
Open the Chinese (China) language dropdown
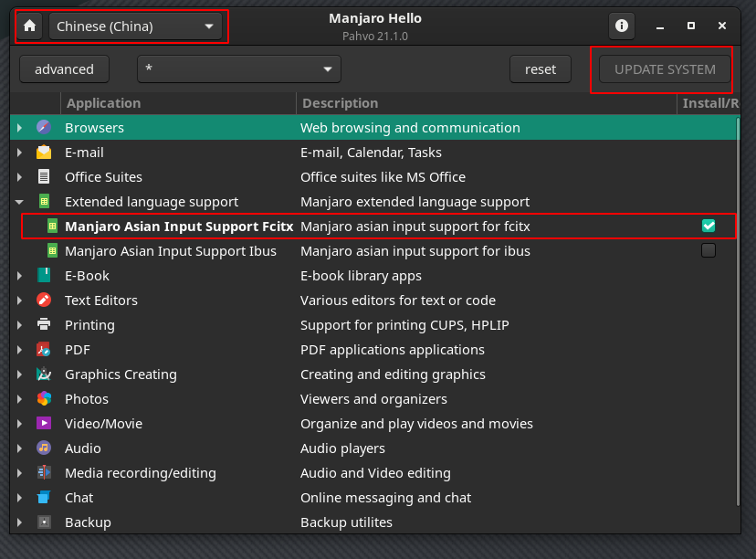pyautogui.click(x=135, y=26)
